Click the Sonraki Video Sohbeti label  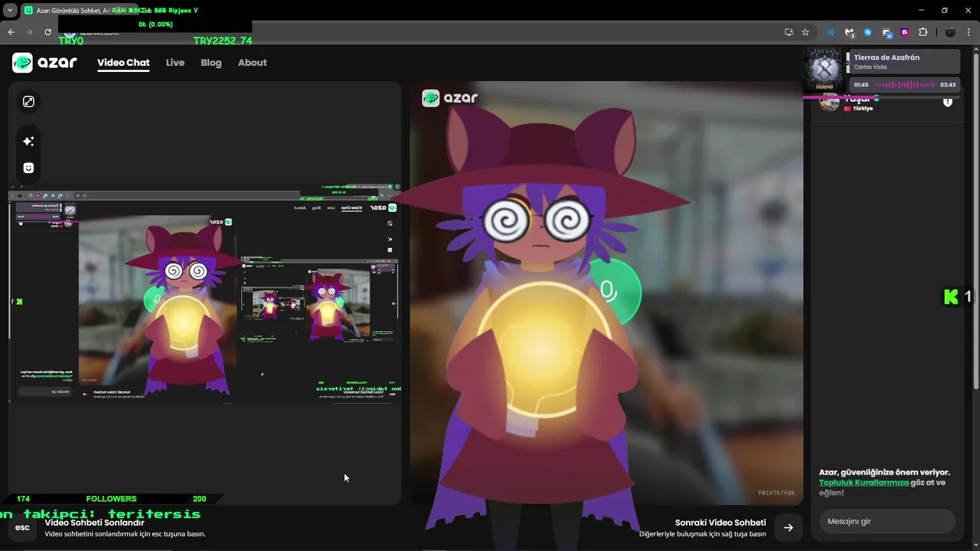click(x=720, y=523)
